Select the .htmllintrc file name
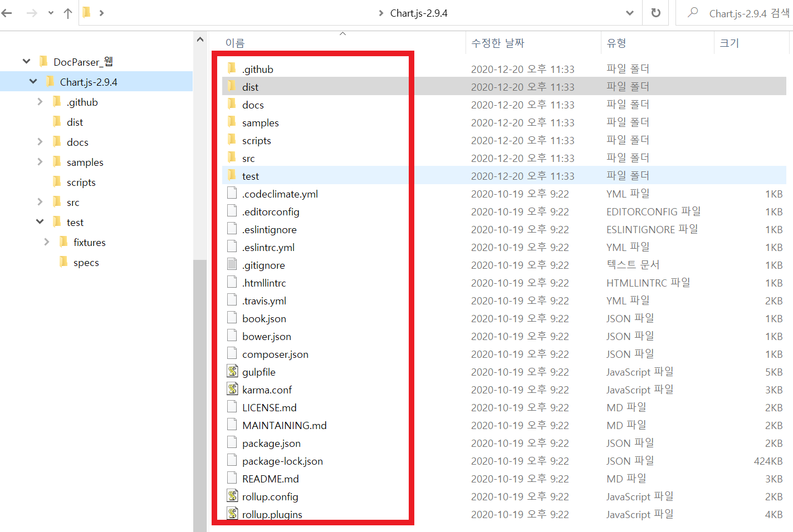The width and height of the screenshot is (793, 532). pos(264,283)
